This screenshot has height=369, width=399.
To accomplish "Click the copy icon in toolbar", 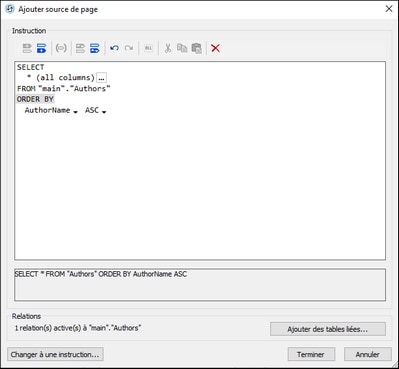I will click(x=182, y=48).
